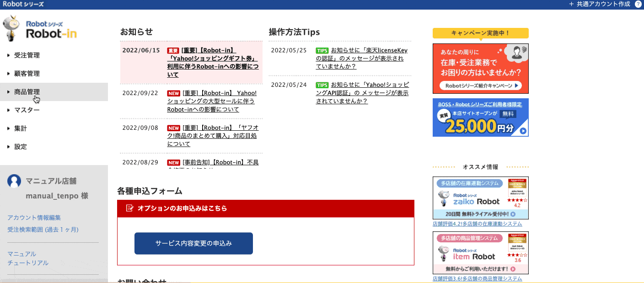Image resolution: width=644 pixels, height=283 pixels.
Task: Click the edit icon beside オプションのお申込みはこちら
Action: [x=130, y=208]
